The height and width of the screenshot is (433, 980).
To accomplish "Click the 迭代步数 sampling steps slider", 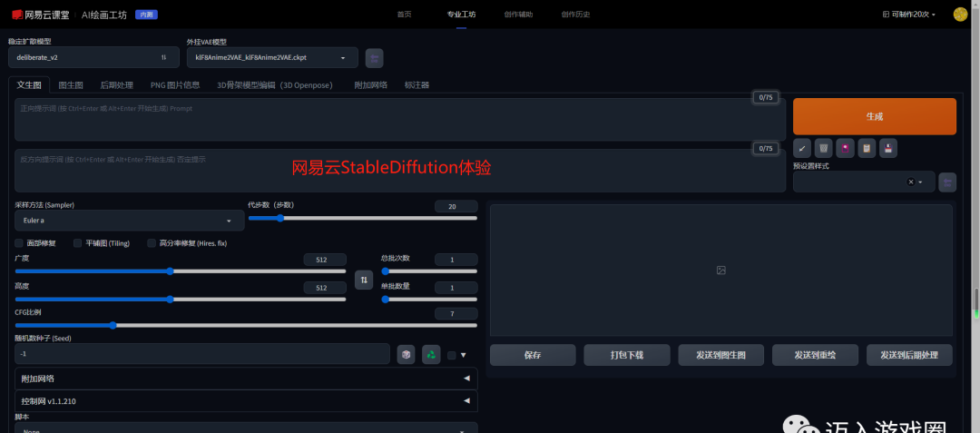I will [x=362, y=218].
